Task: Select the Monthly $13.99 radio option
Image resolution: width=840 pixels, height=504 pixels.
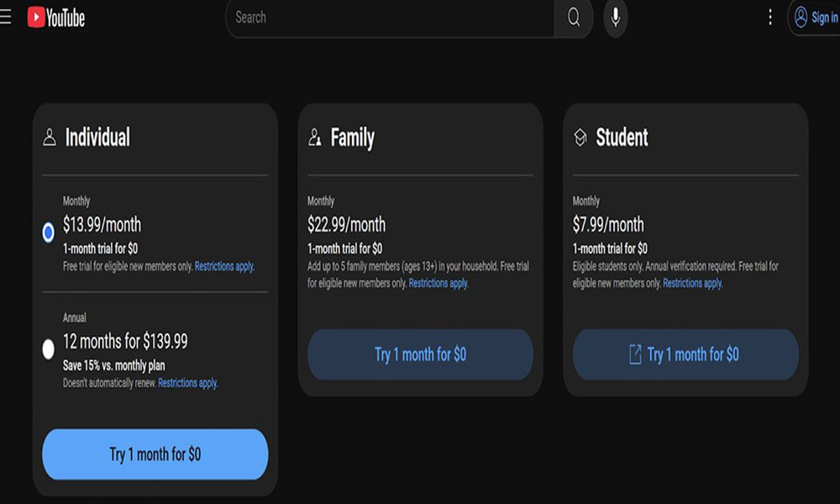Action: [x=48, y=233]
